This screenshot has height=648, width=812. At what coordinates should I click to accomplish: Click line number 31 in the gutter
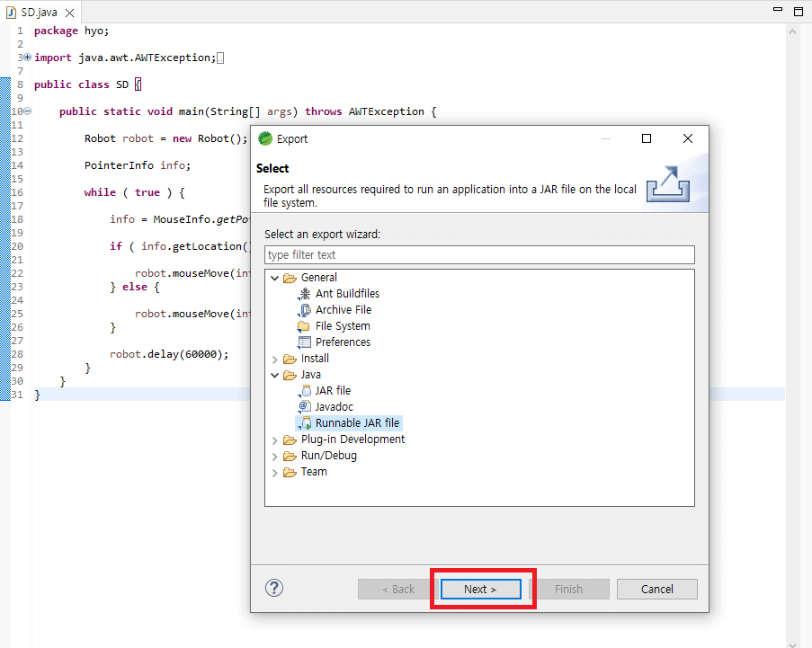[x=17, y=395]
